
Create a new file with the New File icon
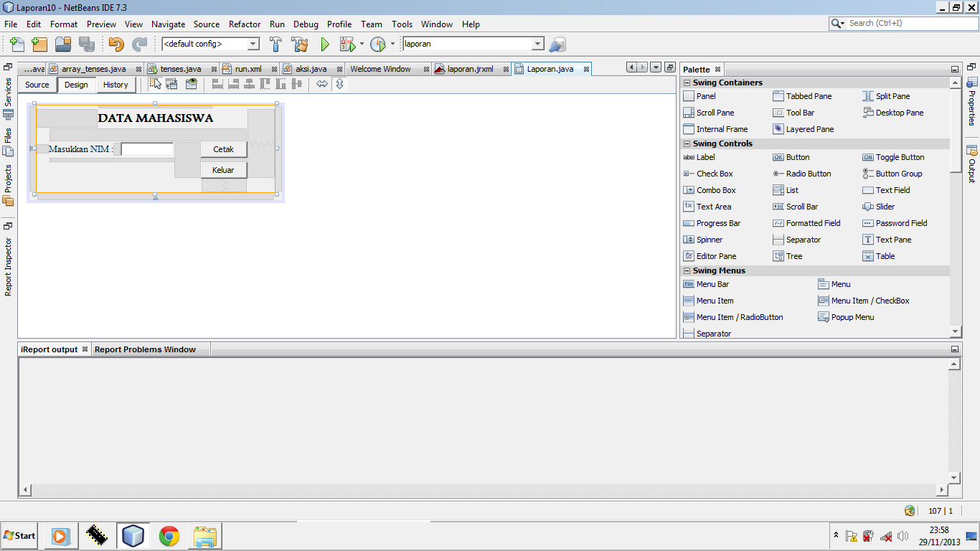[16, 44]
